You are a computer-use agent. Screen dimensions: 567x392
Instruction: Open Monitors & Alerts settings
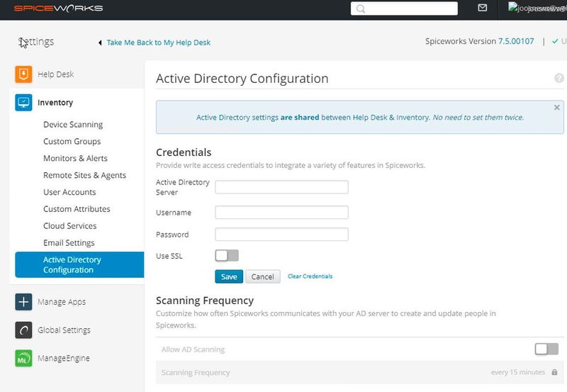[x=75, y=158]
